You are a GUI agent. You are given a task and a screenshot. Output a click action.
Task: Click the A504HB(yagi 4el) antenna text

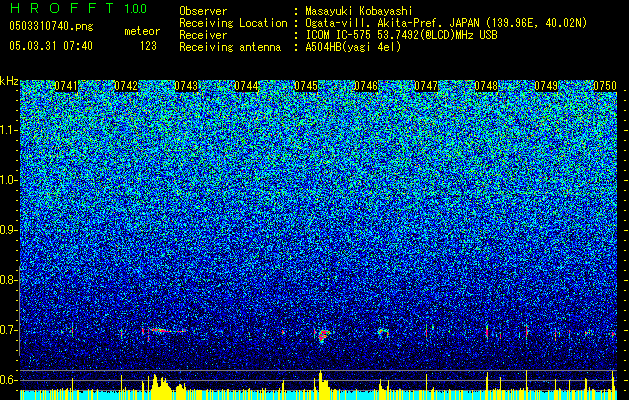pos(353,47)
